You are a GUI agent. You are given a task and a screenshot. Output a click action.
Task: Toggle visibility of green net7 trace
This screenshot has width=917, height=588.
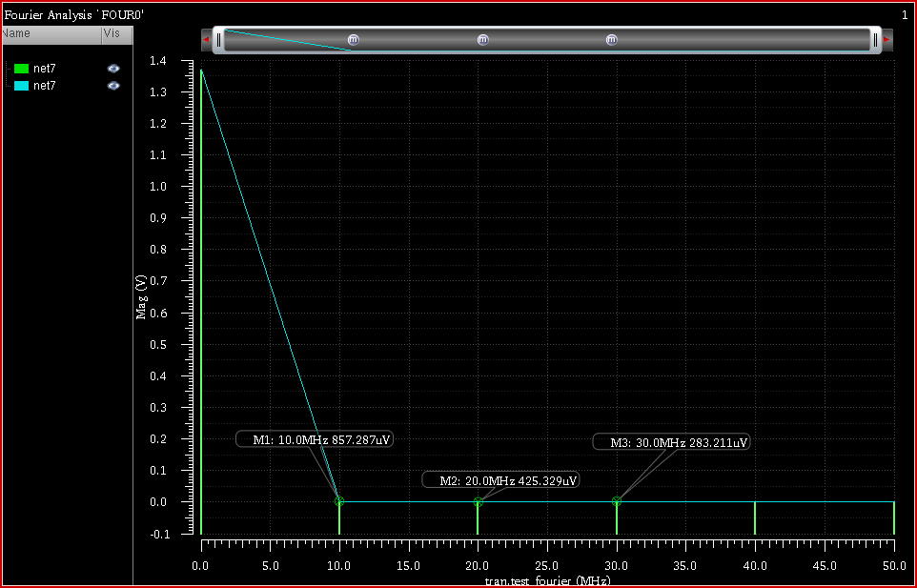click(113, 69)
